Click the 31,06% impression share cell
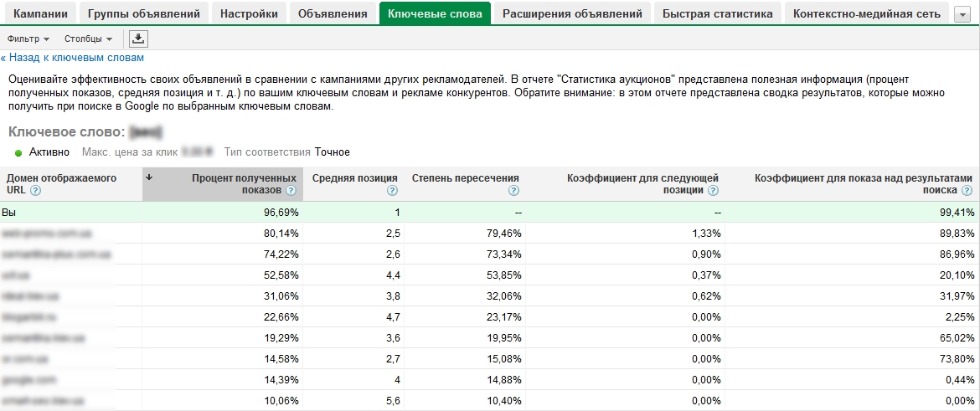The width and height of the screenshot is (980, 411). point(281,296)
